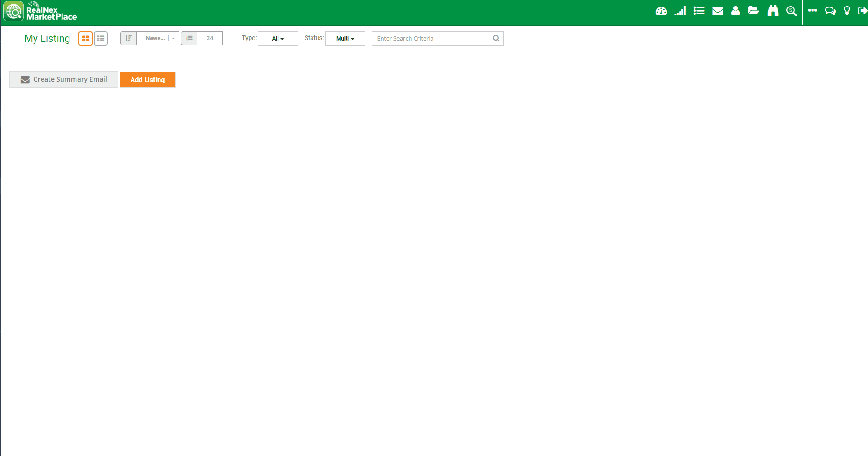Click into the Enter Search Criteria field
Image resolution: width=868 pixels, height=456 pixels.
click(x=431, y=39)
